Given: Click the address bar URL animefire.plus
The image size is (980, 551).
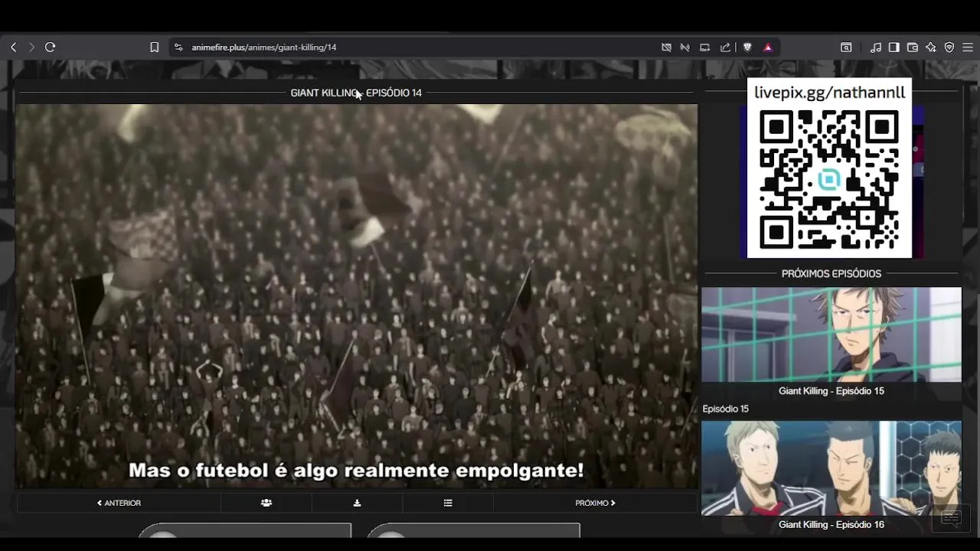Looking at the screenshot, I should 264,47.
